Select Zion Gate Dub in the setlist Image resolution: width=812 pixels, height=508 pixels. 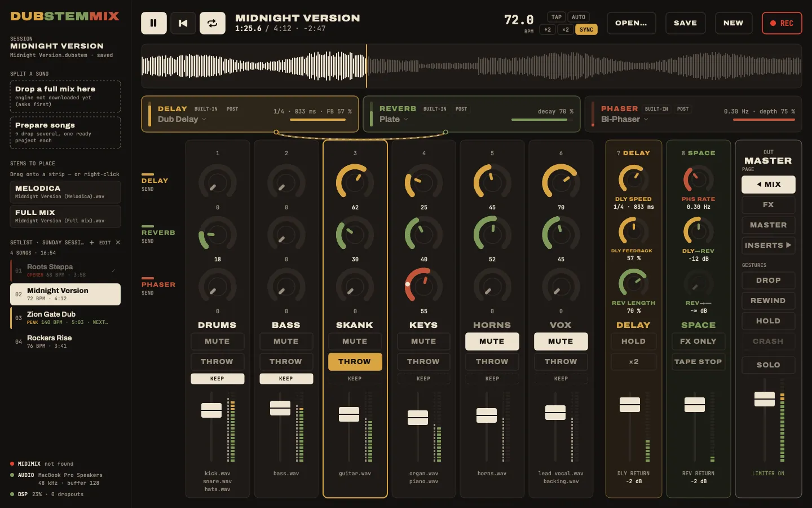65,318
